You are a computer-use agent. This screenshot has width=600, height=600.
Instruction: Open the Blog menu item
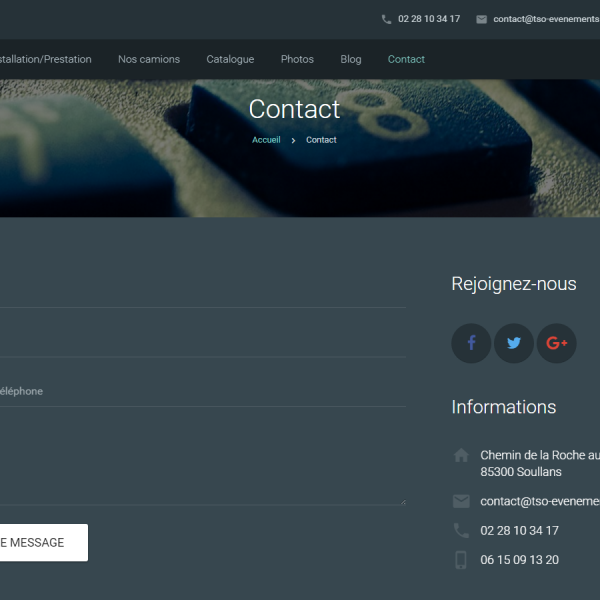click(x=351, y=59)
